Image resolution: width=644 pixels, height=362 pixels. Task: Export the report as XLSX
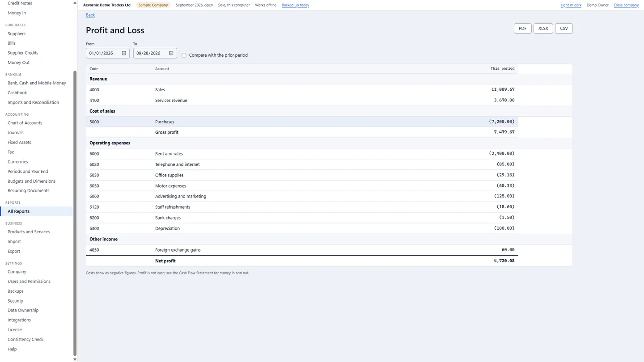pyautogui.click(x=543, y=29)
